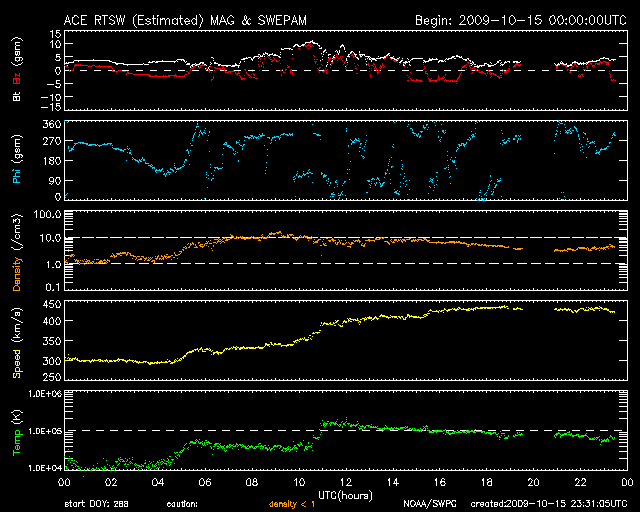Click the '18' hour tick label

click(x=487, y=482)
